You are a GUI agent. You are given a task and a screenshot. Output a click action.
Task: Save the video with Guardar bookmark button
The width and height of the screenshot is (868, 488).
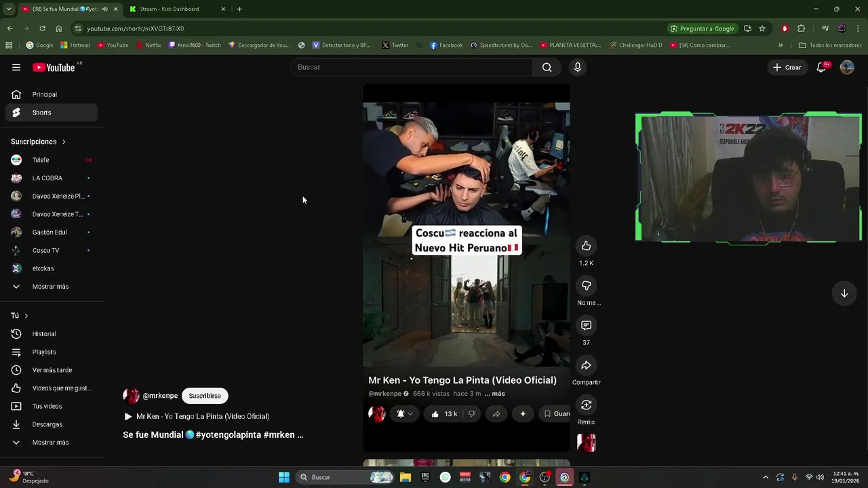557,414
